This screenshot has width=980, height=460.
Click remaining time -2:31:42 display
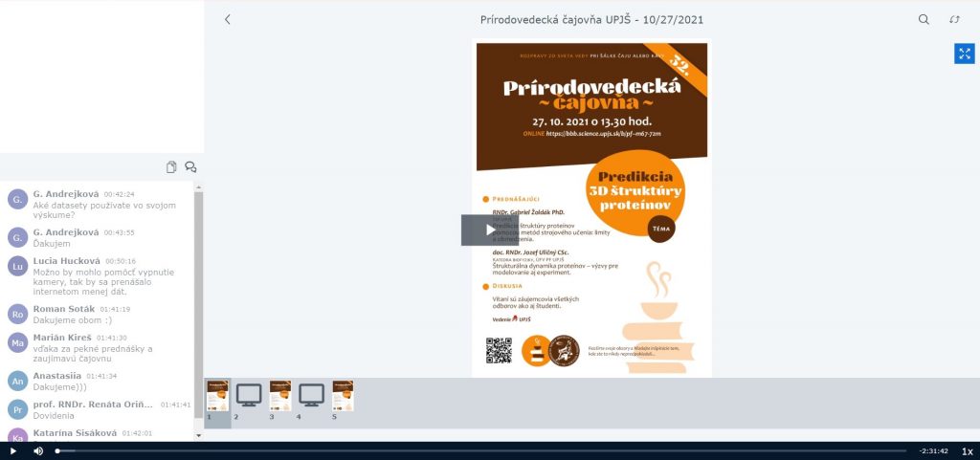point(934,450)
